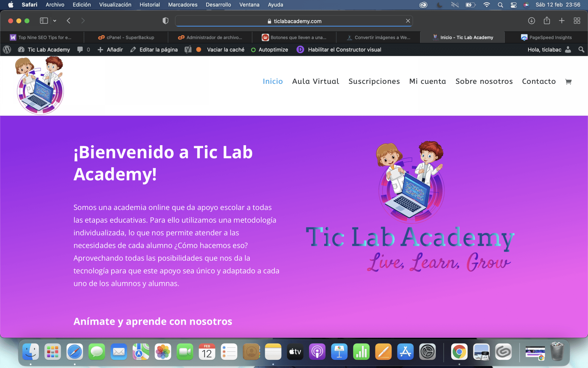This screenshot has width=588, height=368.
Task: Open the App Store from the Dock
Action: pos(405,352)
